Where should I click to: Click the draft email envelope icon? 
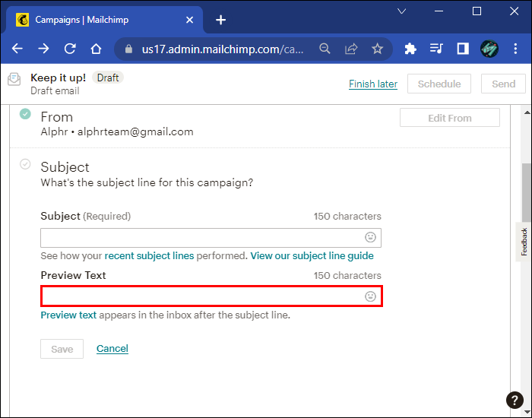point(14,79)
